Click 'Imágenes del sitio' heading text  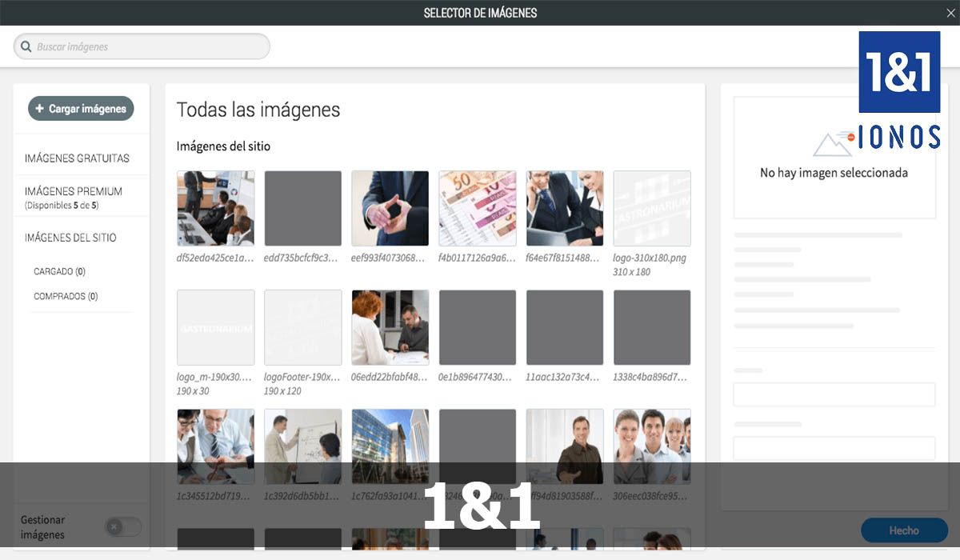point(223,146)
